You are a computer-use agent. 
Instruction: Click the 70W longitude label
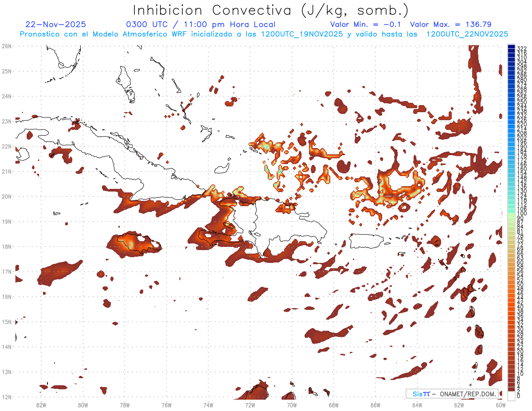[292, 405]
